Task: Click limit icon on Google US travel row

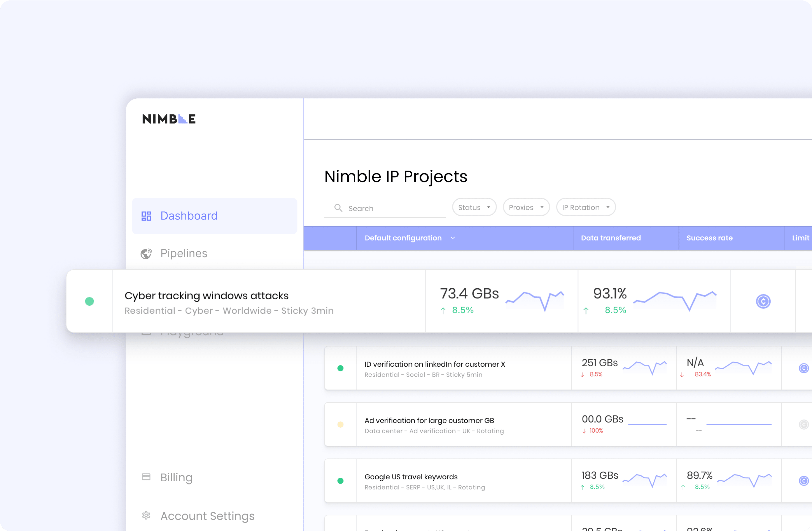Action: pos(803,481)
